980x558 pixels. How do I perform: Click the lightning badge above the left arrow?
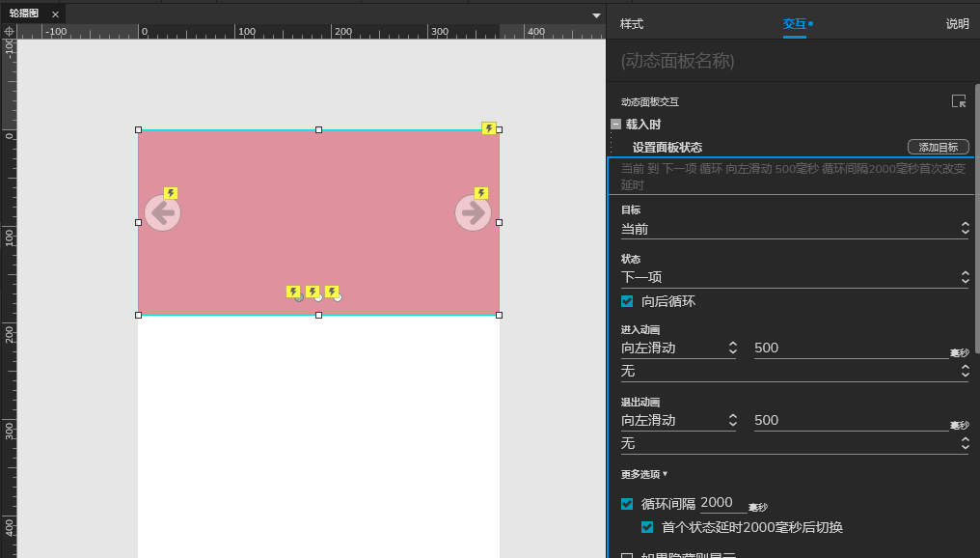170,193
